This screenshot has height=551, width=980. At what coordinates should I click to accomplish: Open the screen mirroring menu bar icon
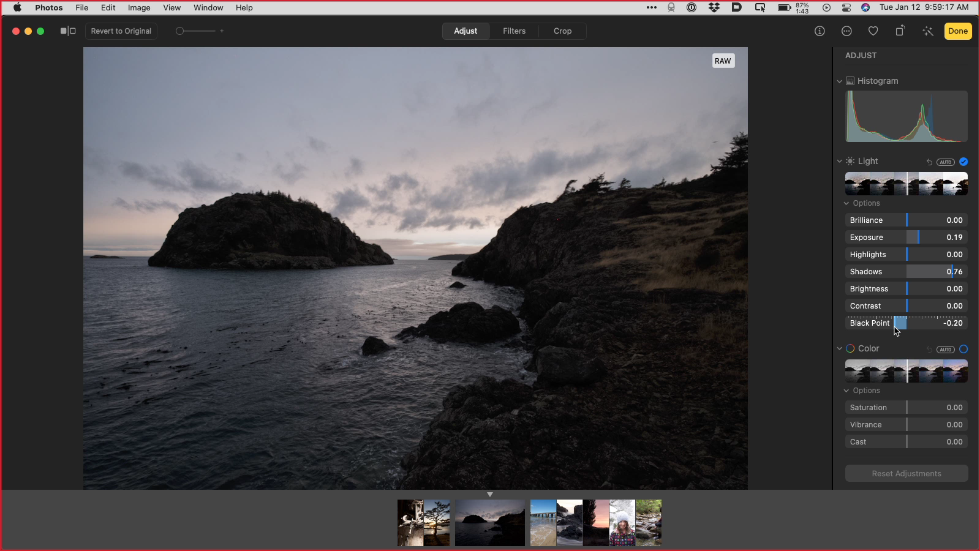(760, 7)
